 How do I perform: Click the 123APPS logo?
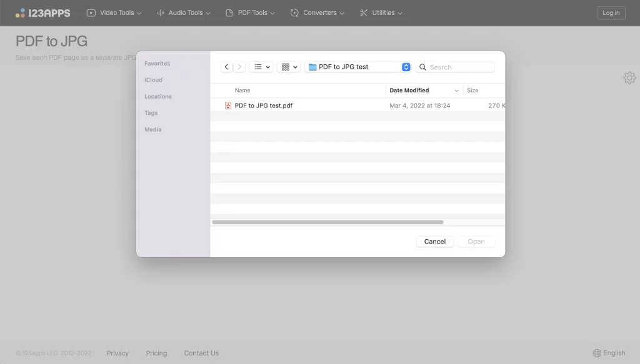42,12
